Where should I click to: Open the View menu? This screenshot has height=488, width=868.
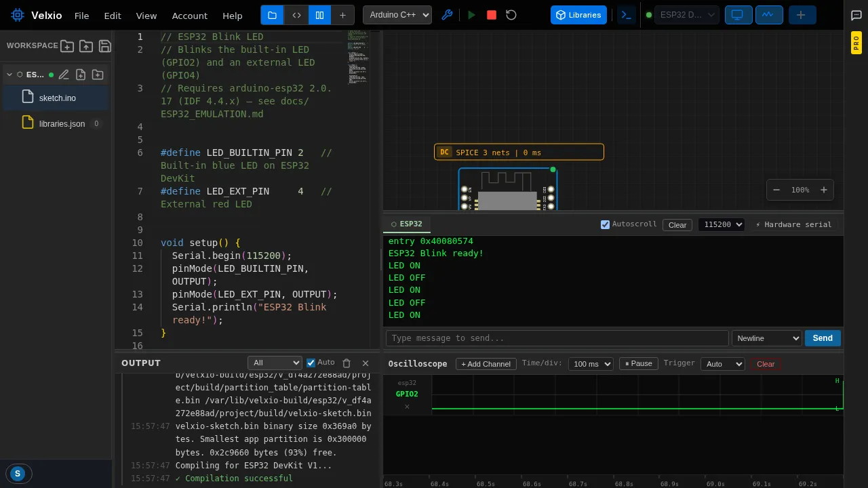[146, 16]
